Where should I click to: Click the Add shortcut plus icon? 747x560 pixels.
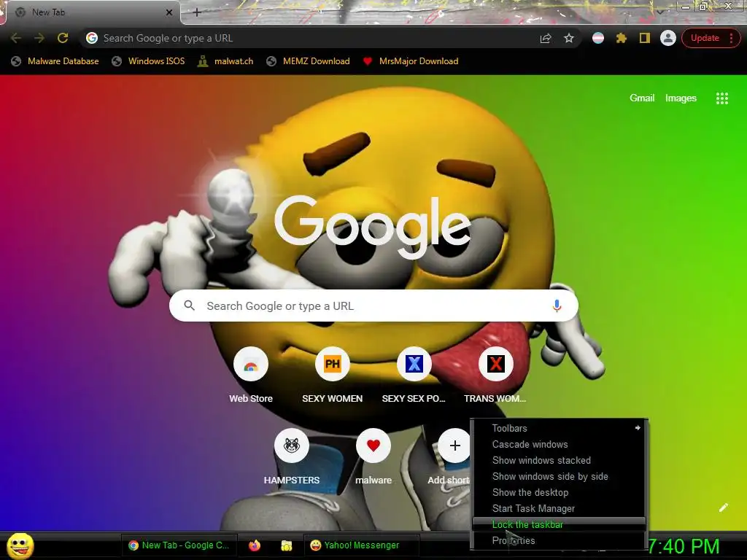[x=455, y=446]
